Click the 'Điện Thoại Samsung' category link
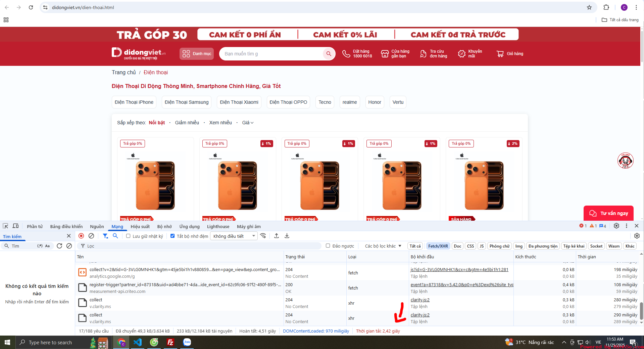 pyautogui.click(x=187, y=102)
